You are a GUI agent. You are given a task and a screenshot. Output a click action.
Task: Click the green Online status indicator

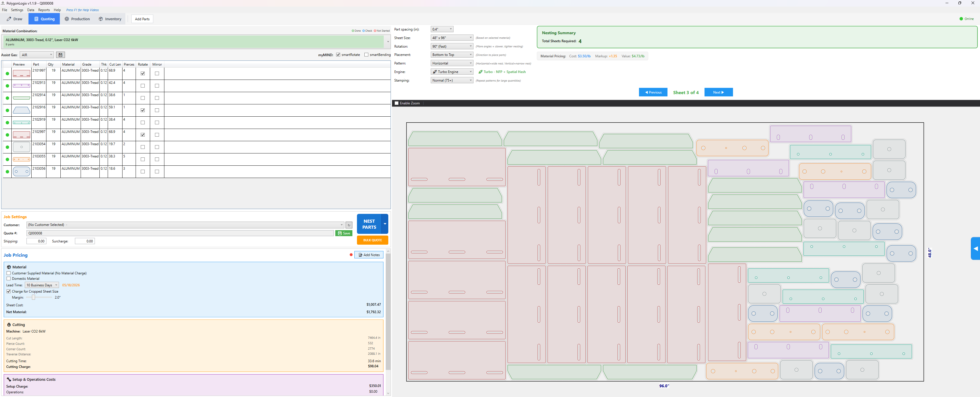(x=961, y=19)
